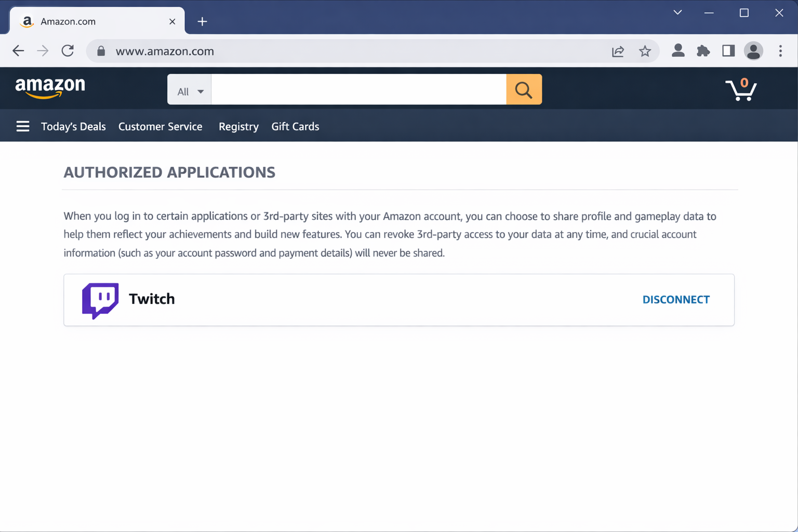Viewport: 798px width, 532px height.
Task: Open the window controls chevron dropdown
Action: tap(677, 12)
